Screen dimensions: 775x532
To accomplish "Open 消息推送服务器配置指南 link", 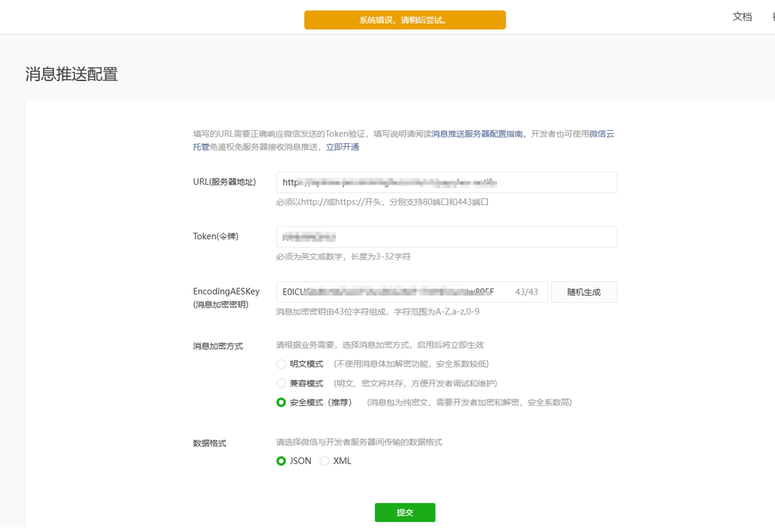I will (x=477, y=134).
